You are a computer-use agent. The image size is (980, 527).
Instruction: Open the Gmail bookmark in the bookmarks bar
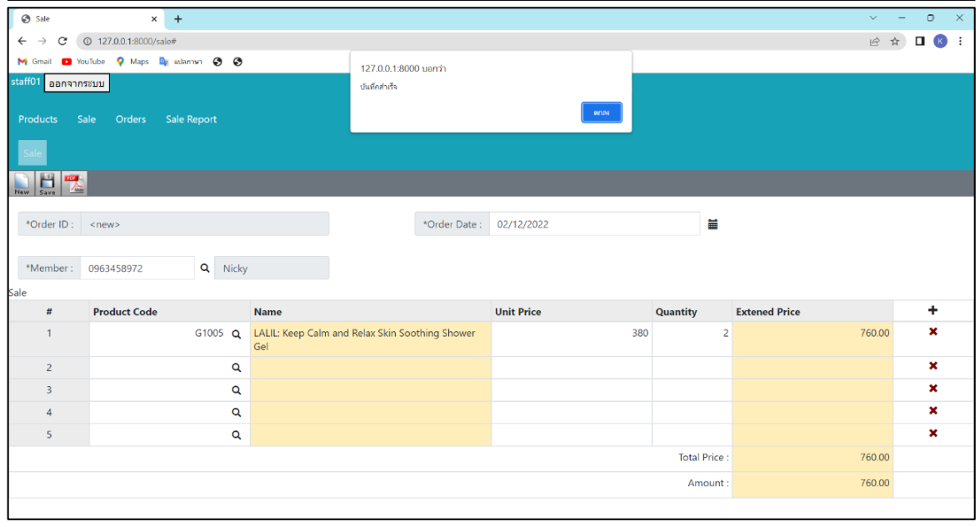(x=33, y=60)
